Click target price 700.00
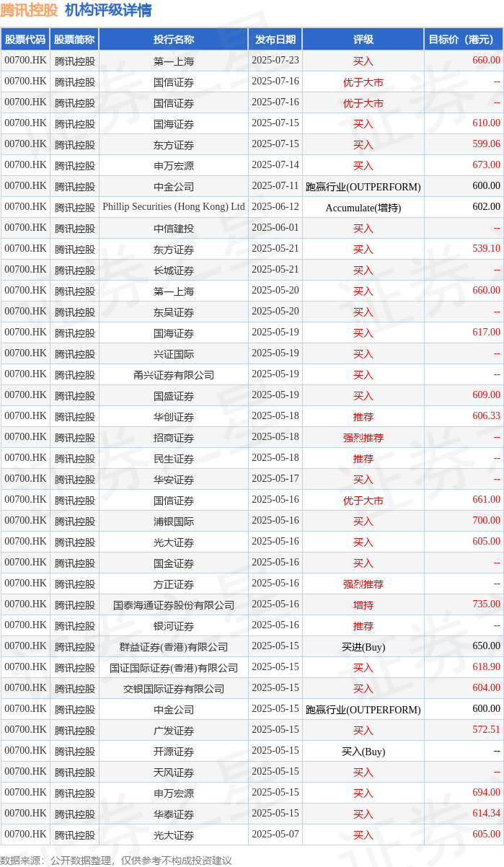The height and width of the screenshot is (867, 504). (486, 521)
